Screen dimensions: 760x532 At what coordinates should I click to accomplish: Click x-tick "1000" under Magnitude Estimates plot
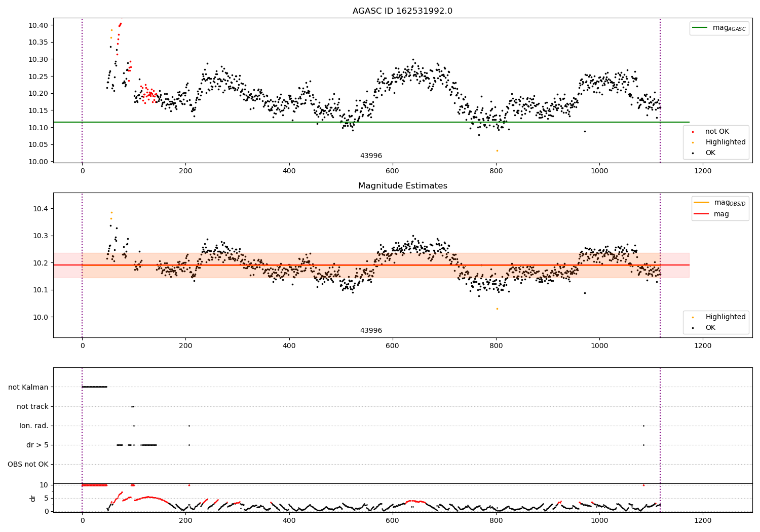click(x=599, y=346)
